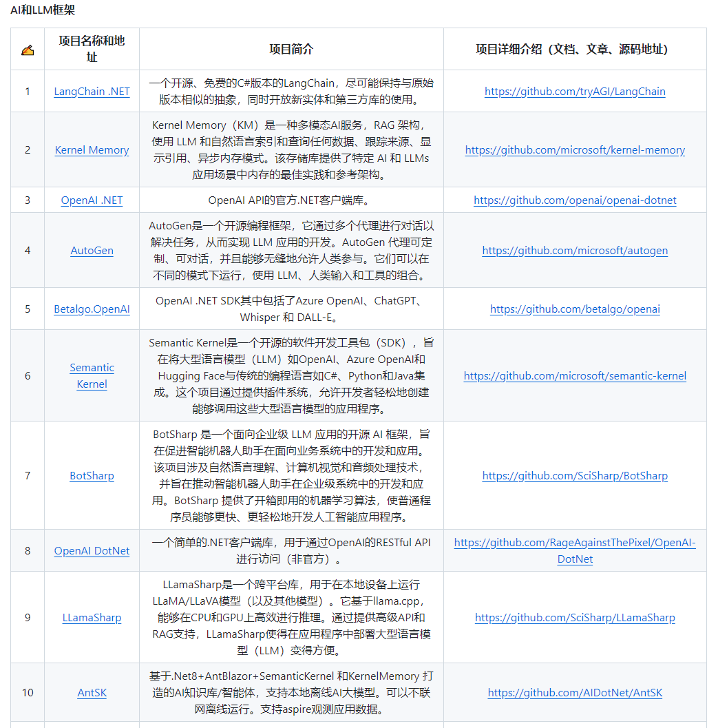Screen dimensions: 718x728
Task: Visit the openai/openai-dotnet GitHub URL
Action: point(575,200)
